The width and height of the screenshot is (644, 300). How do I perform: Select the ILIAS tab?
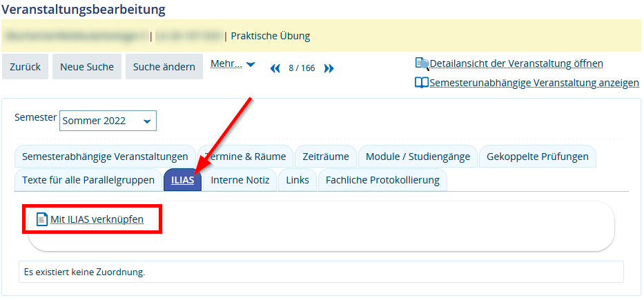182,180
